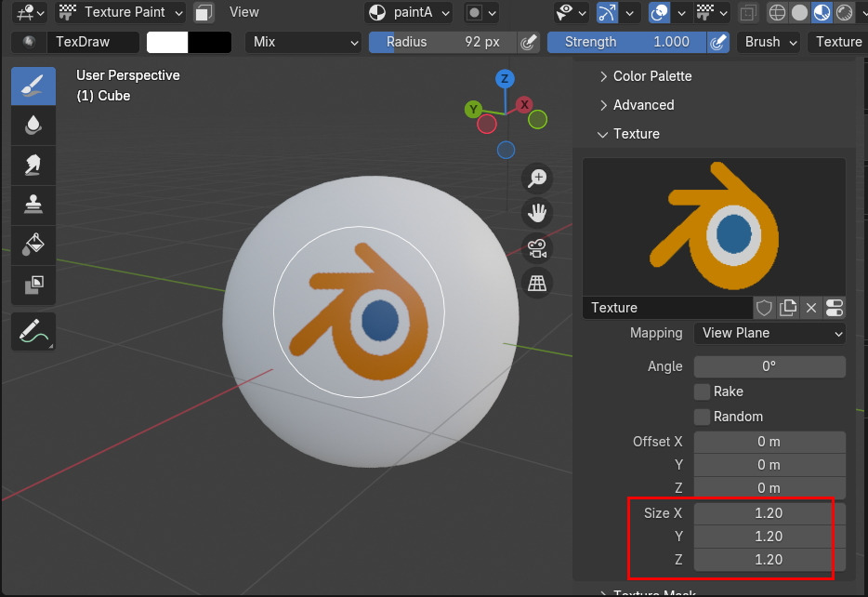Click the Blender logo texture preview

[x=714, y=227]
